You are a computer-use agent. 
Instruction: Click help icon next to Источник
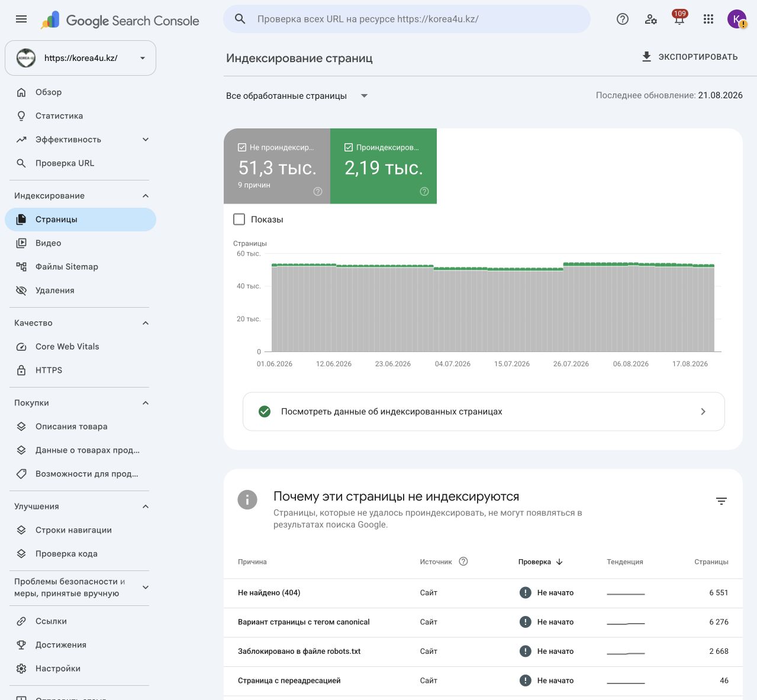pos(463,562)
